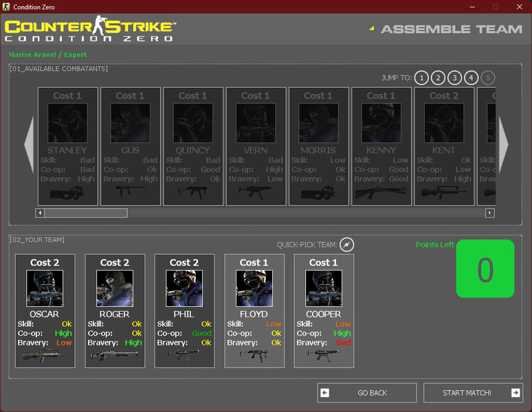The height and width of the screenshot is (412, 532).
Task: Show previous combatants with left arrow
Action: (x=29, y=145)
